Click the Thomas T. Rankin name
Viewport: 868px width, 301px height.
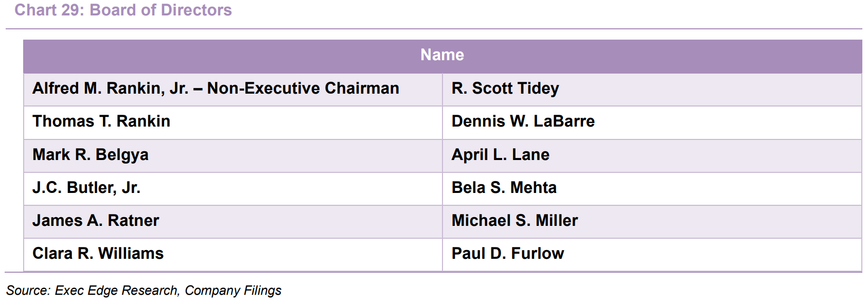click(x=101, y=121)
